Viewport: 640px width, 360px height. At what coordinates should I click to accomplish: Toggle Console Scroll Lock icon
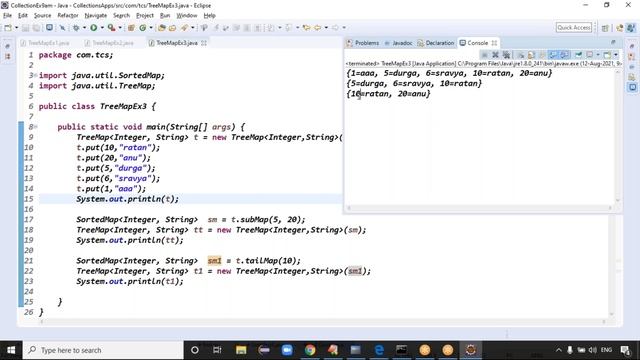531,55
